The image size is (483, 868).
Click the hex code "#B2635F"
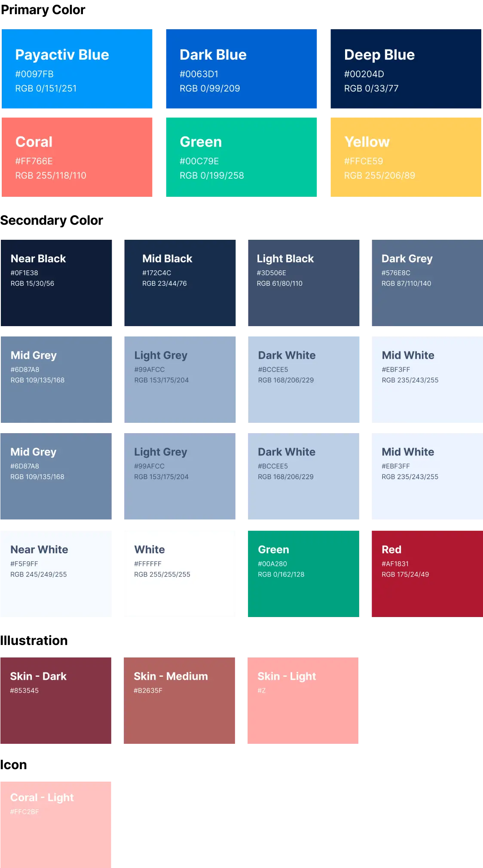148,691
